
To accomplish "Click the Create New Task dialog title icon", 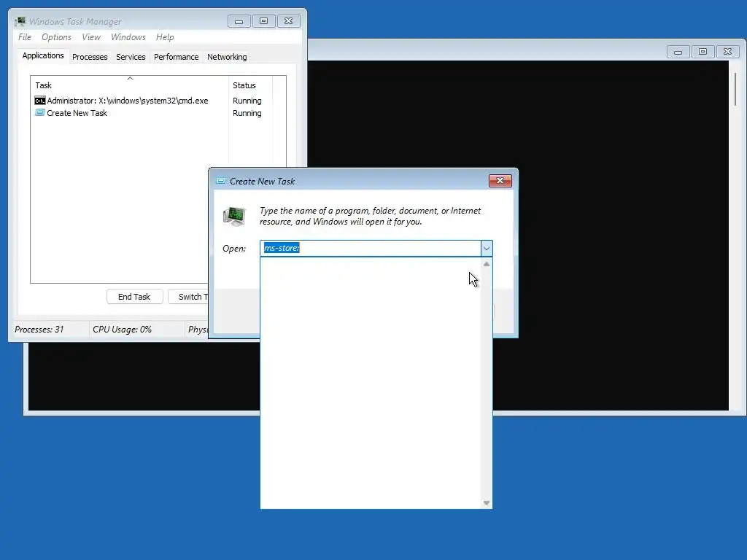I will coord(220,181).
